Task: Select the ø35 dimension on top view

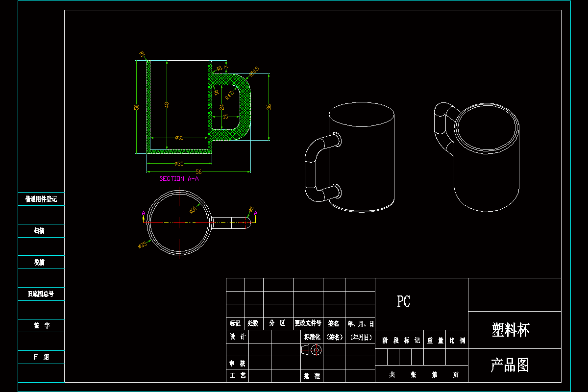Action: (x=143, y=245)
